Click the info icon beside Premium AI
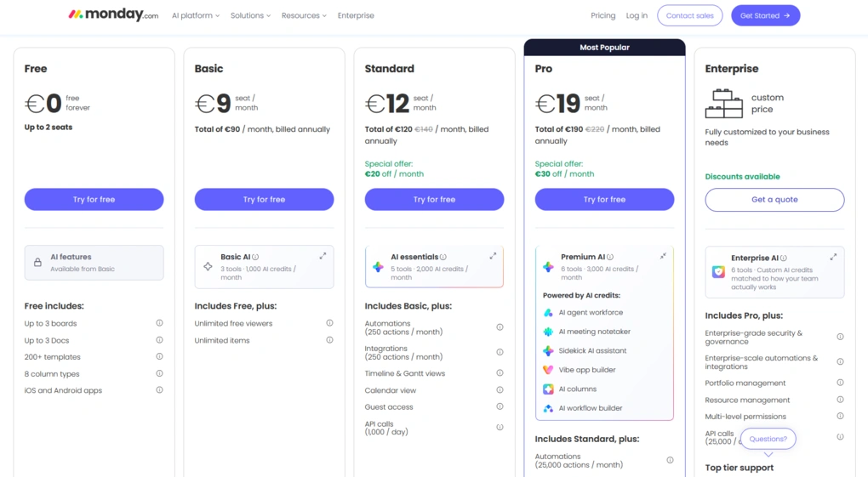This screenshot has height=477, width=868. click(610, 257)
